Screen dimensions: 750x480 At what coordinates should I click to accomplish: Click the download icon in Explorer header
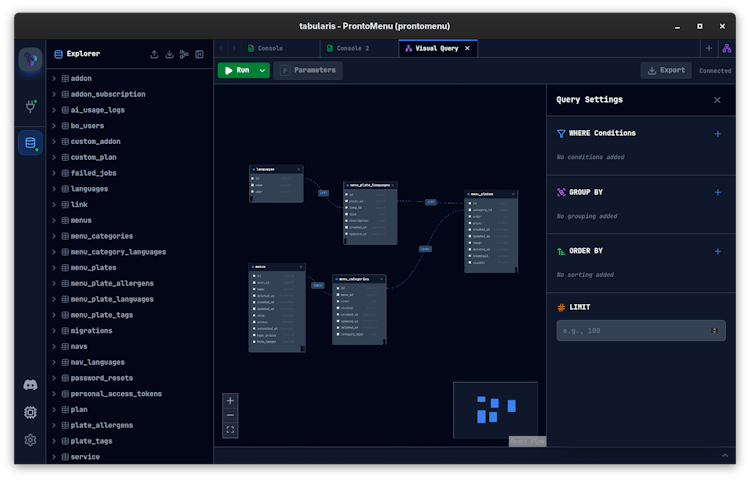pyautogui.click(x=169, y=54)
